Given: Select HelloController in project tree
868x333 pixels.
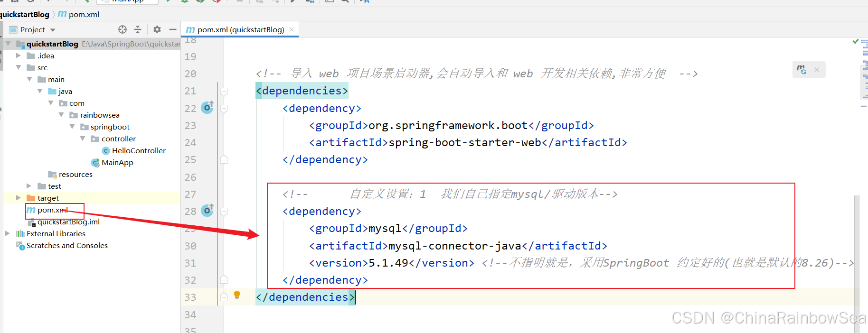Looking at the screenshot, I should [139, 151].
